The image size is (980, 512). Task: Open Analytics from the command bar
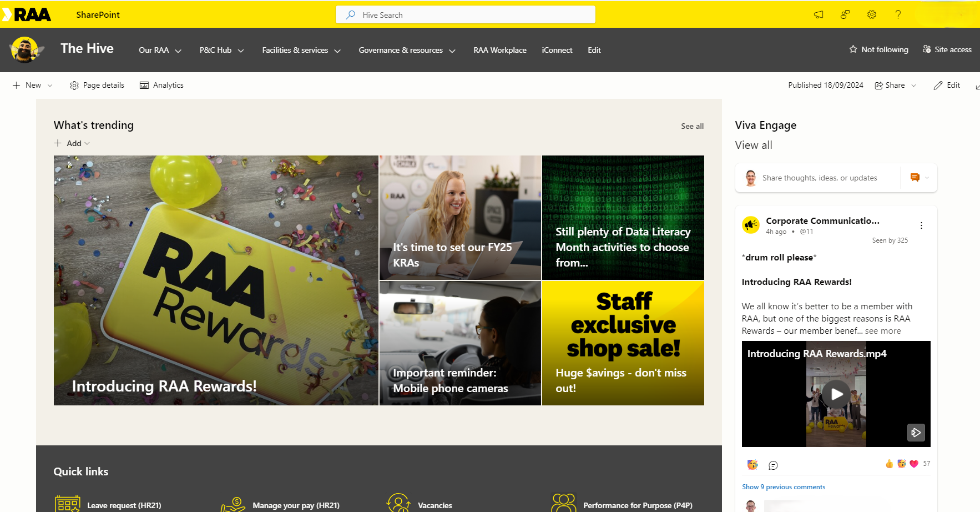[x=161, y=86]
